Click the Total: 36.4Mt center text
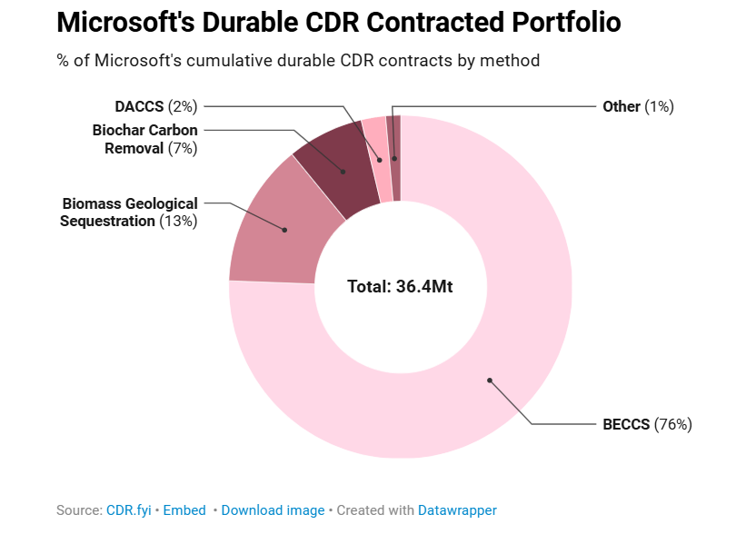756x534 pixels. pos(400,286)
